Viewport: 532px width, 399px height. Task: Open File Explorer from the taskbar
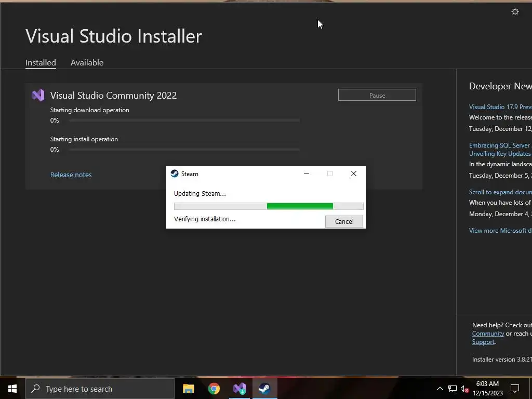point(188,389)
